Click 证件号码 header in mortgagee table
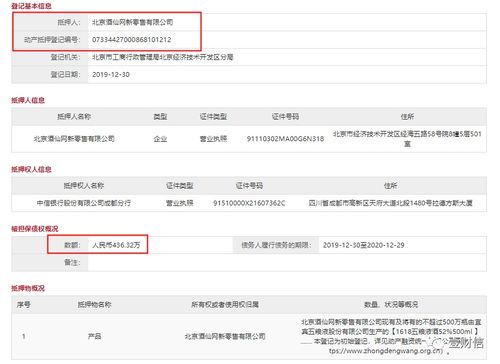 [249, 186]
